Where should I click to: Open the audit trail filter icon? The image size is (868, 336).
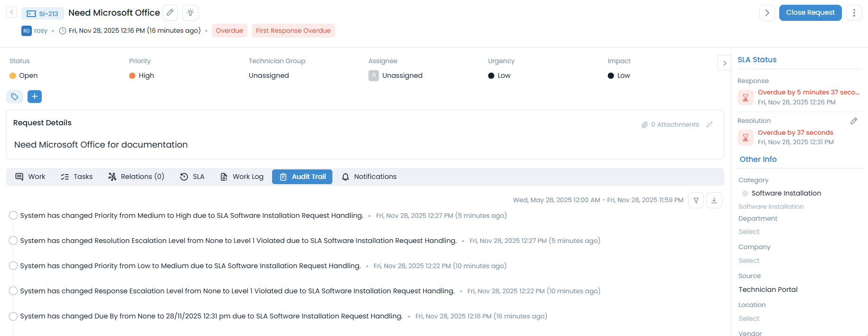pos(696,200)
